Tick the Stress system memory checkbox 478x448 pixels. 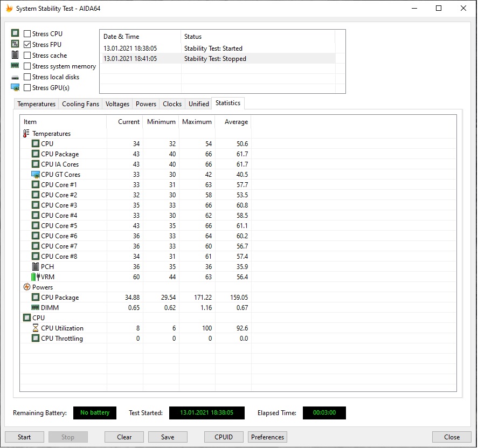pyautogui.click(x=27, y=66)
